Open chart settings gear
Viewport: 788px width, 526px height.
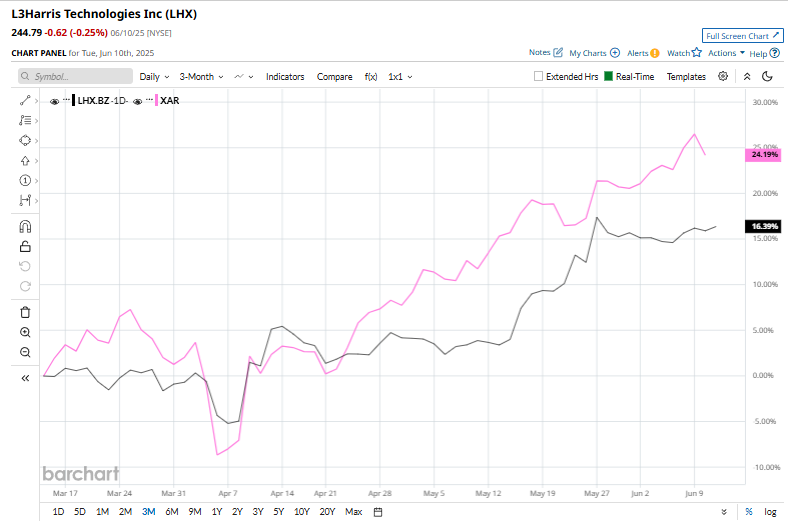[723, 76]
